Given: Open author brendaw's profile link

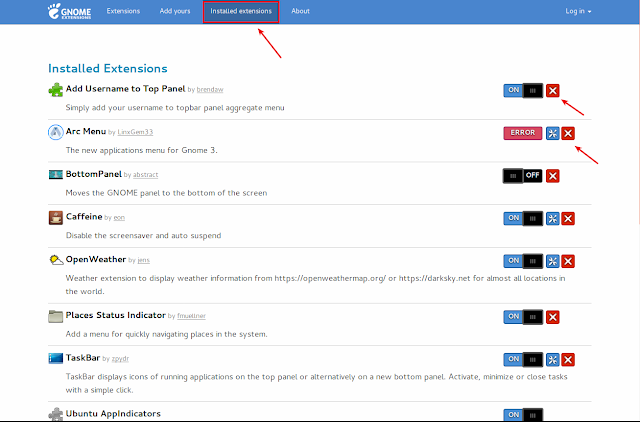Looking at the screenshot, I should click(210, 90).
